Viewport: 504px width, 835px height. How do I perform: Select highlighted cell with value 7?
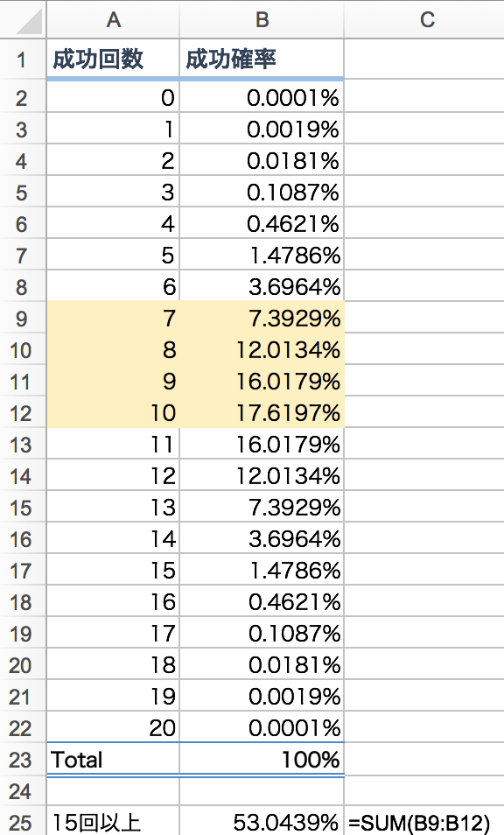[x=113, y=319]
